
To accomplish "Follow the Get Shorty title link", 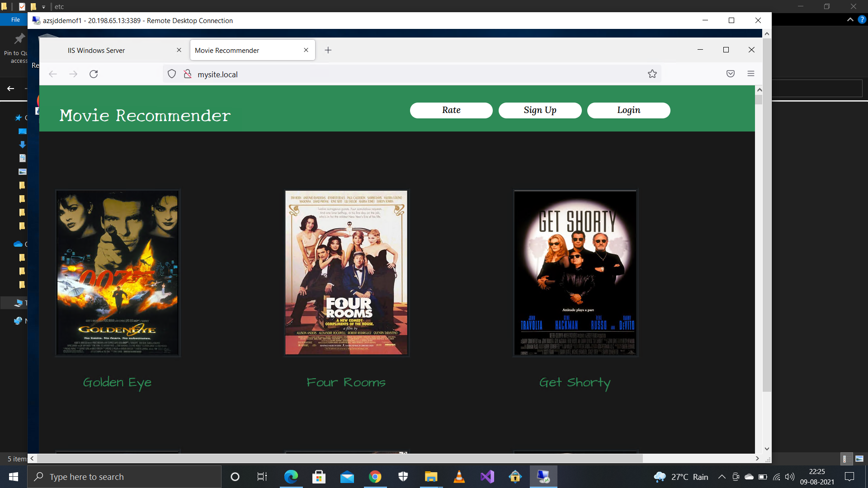I will click(575, 383).
